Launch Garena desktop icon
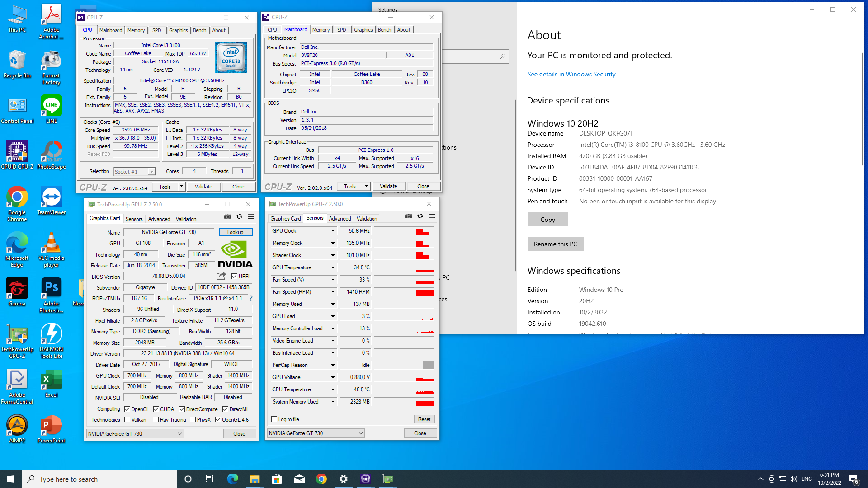Image resolution: width=868 pixels, height=488 pixels. [x=17, y=292]
